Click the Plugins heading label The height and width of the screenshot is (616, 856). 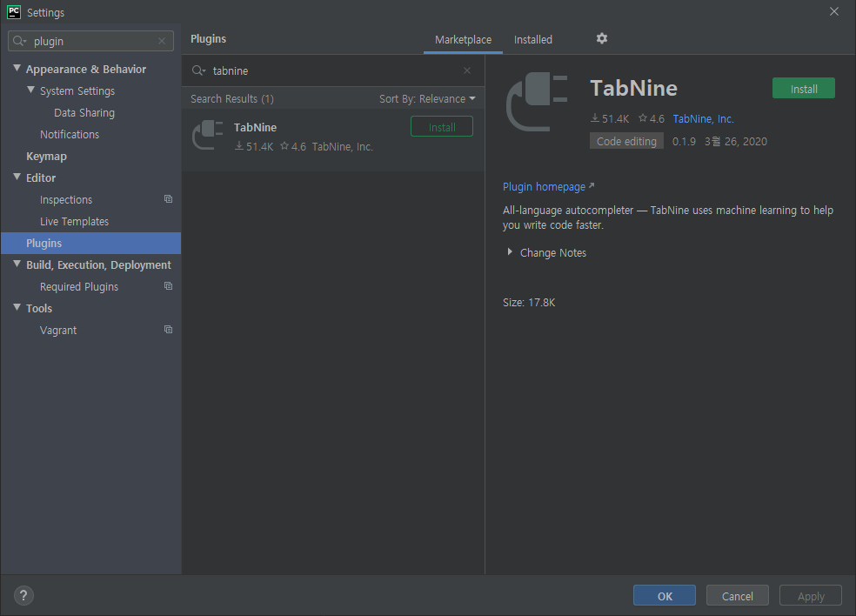click(208, 39)
